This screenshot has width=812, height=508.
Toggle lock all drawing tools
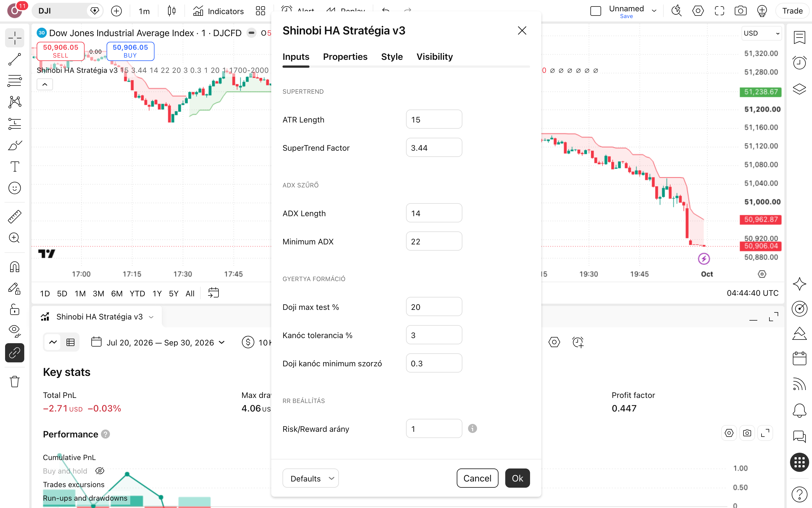pos(15,310)
